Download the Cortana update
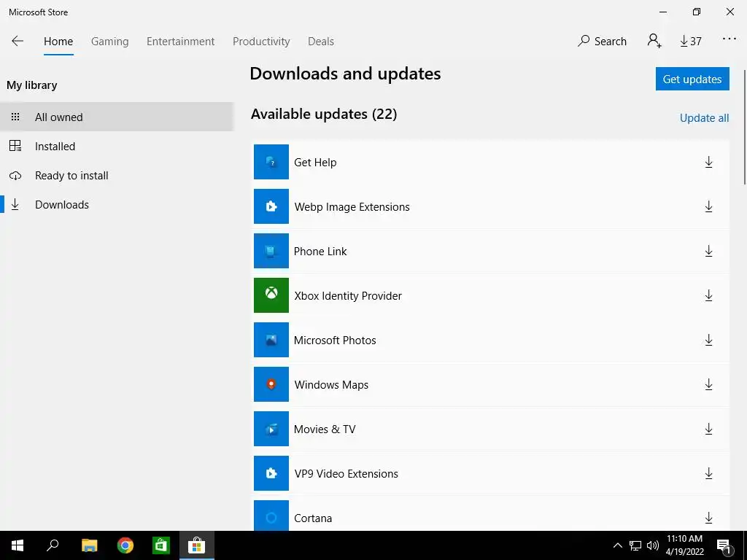The height and width of the screenshot is (560, 747). 708,518
